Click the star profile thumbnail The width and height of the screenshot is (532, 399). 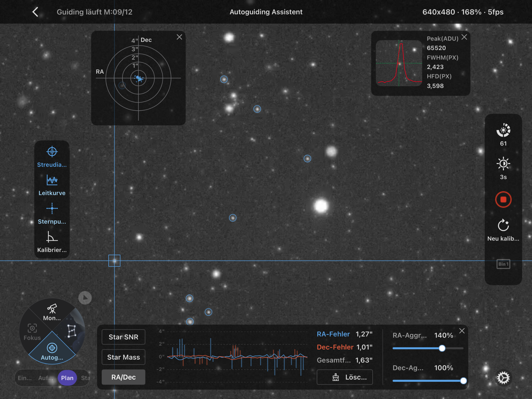coord(399,63)
